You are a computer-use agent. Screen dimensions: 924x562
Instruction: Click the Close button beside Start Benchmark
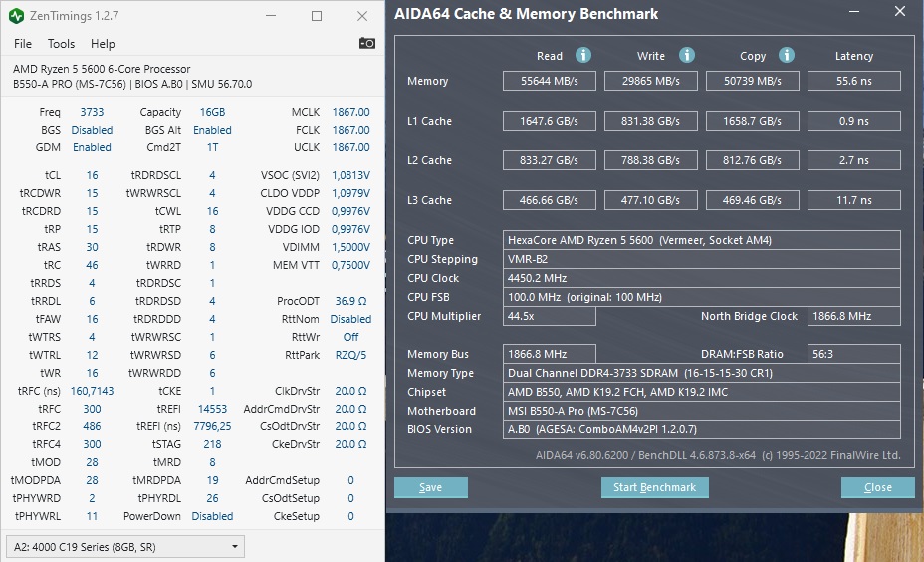[x=877, y=487]
